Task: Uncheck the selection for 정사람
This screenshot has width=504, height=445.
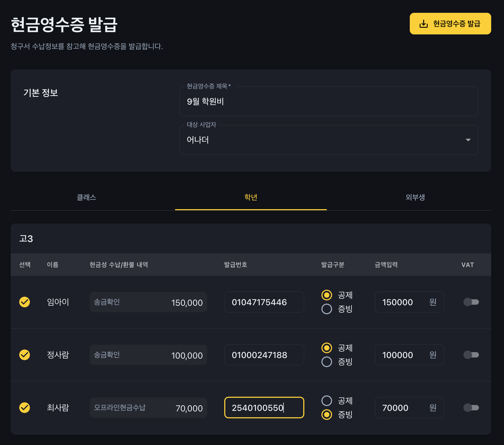Action: pyautogui.click(x=25, y=355)
